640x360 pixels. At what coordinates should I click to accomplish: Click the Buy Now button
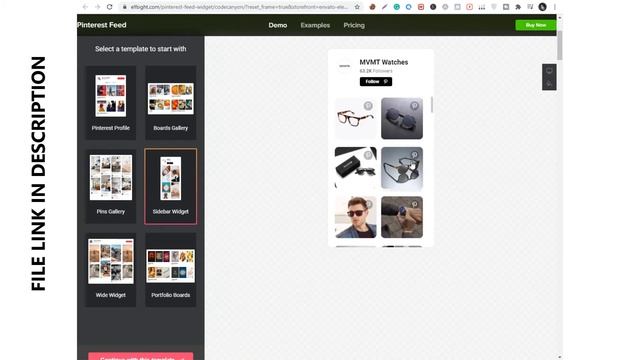536,25
